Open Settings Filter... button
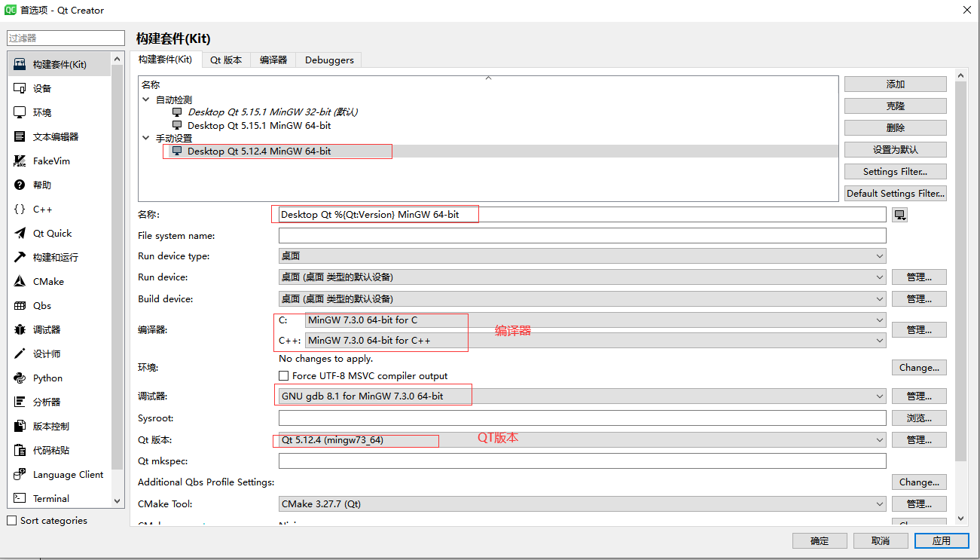This screenshot has height=560, width=980. pyautogui.click(x=896, y=172)
